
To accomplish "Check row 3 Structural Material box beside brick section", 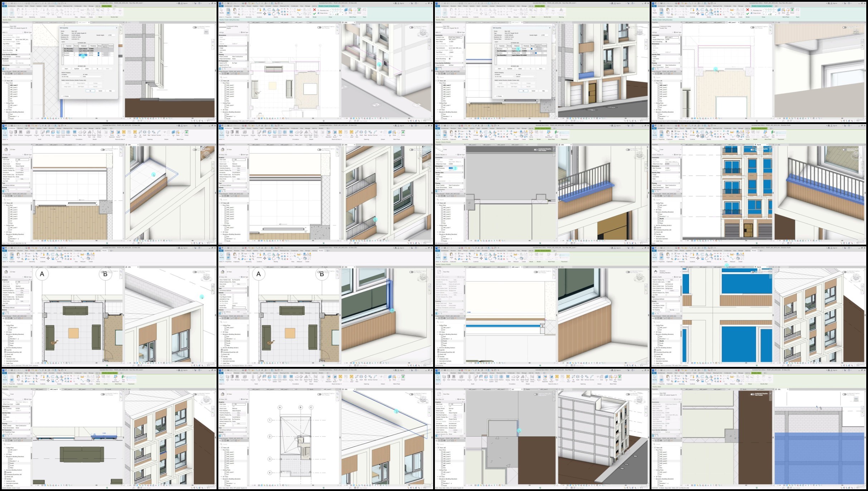I will click(x=103, y=53).
